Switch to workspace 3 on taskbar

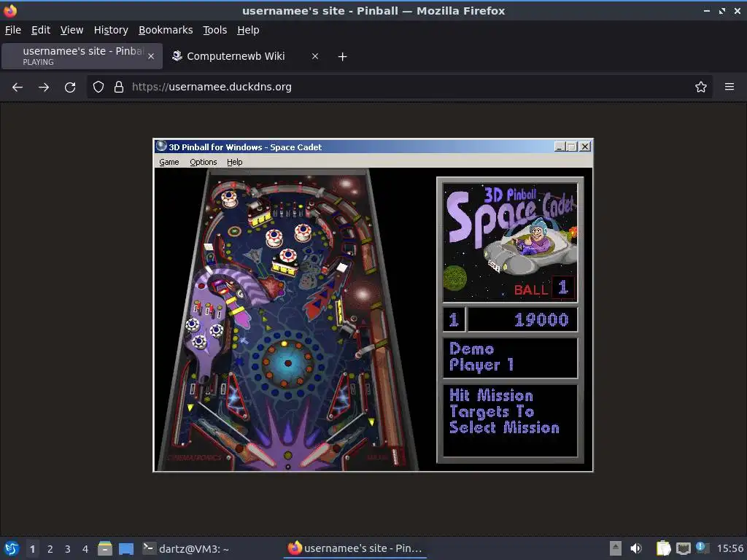pos(68,549)
